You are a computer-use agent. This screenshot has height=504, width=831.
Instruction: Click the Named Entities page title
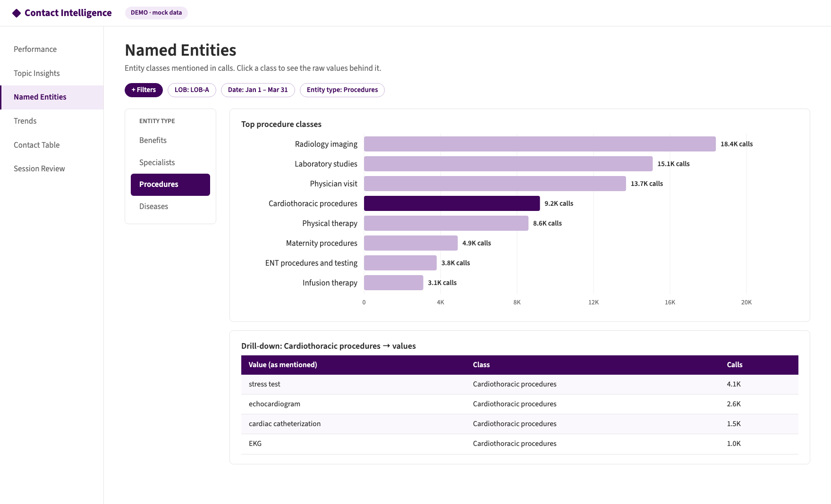pos(180,50)
